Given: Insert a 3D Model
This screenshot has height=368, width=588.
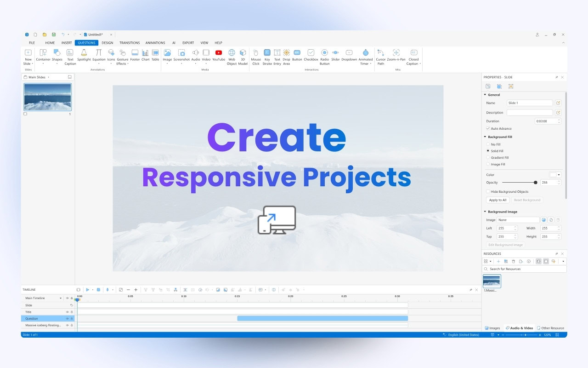Looking at the screenshot, I should (x=243, y=57).
